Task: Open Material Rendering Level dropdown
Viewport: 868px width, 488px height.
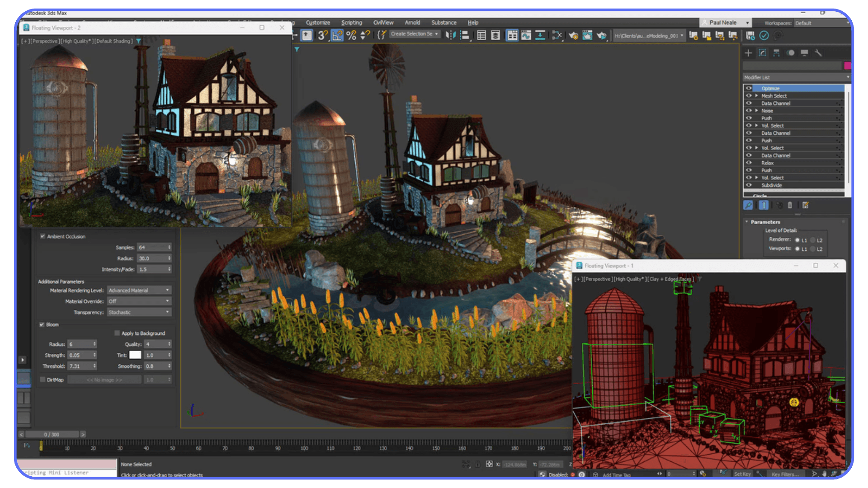Action: pyautogui.click(x=139, y=290)
